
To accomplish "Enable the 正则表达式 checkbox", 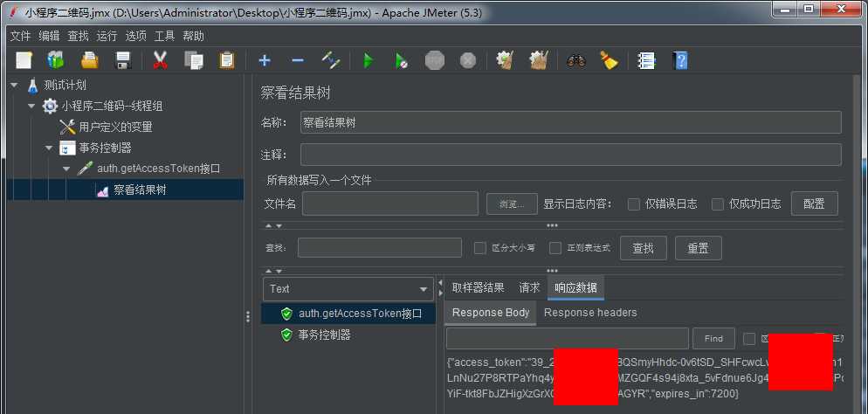I will (x=555, y=248).
